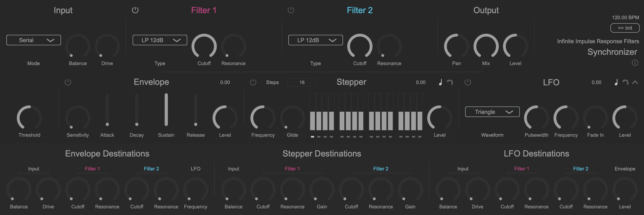Toggle the LFO tempo sync note icon

(x=616, y=82)
